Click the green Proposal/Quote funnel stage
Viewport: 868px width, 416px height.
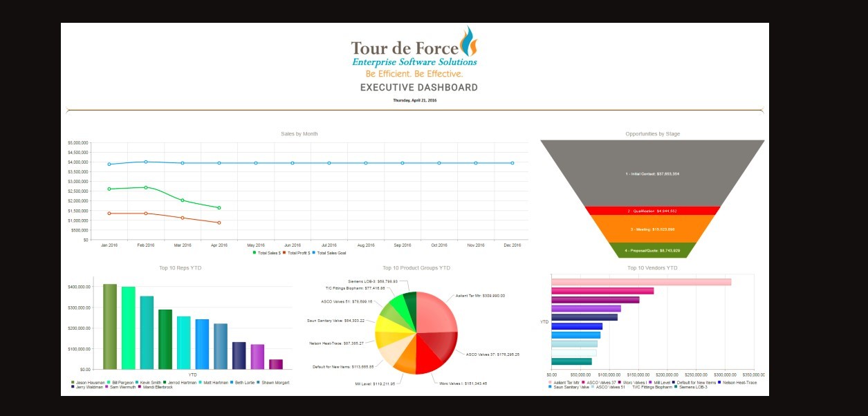tap(652, 250)
